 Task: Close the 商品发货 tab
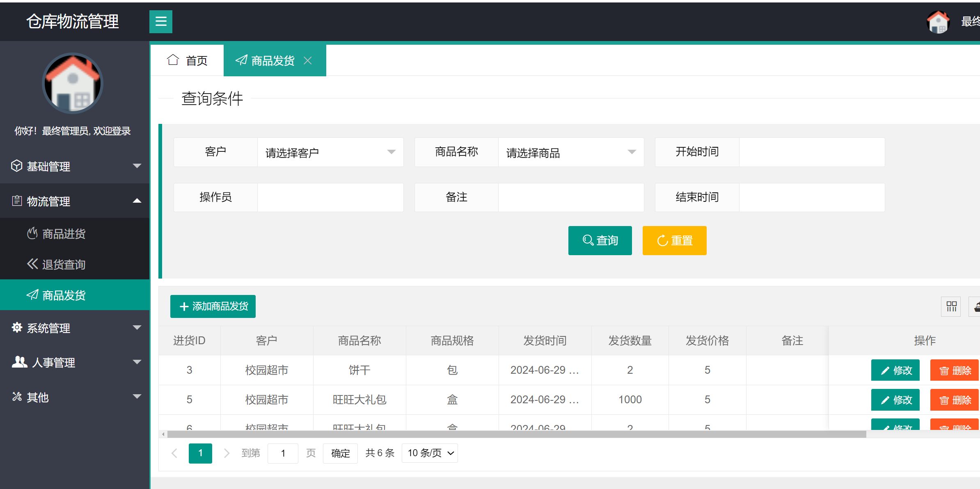(308, 61)
